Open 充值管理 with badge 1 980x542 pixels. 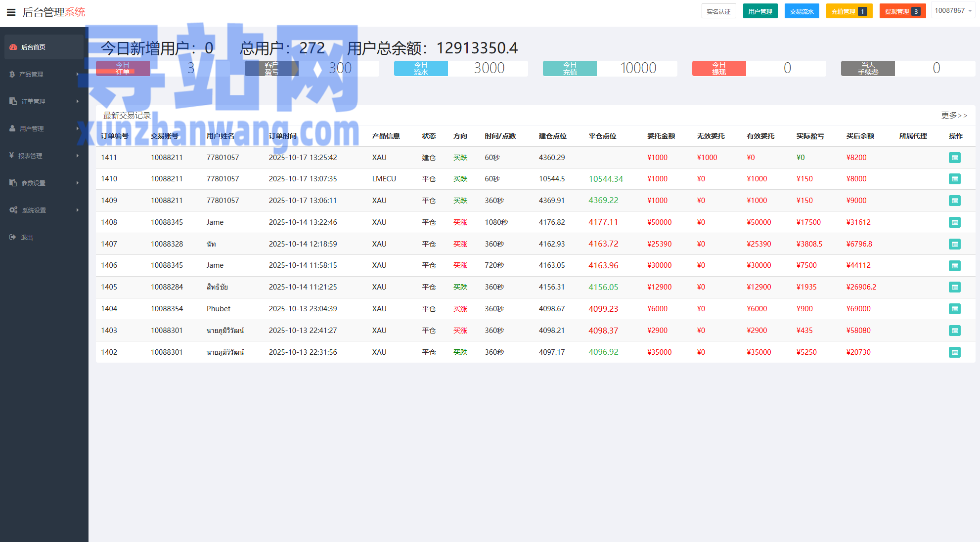click(848, 11)
